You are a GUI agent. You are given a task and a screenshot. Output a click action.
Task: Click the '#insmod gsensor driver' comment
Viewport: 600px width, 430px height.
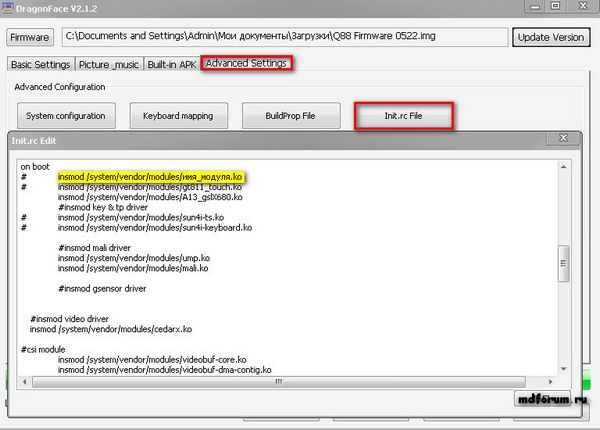[102, 288]
